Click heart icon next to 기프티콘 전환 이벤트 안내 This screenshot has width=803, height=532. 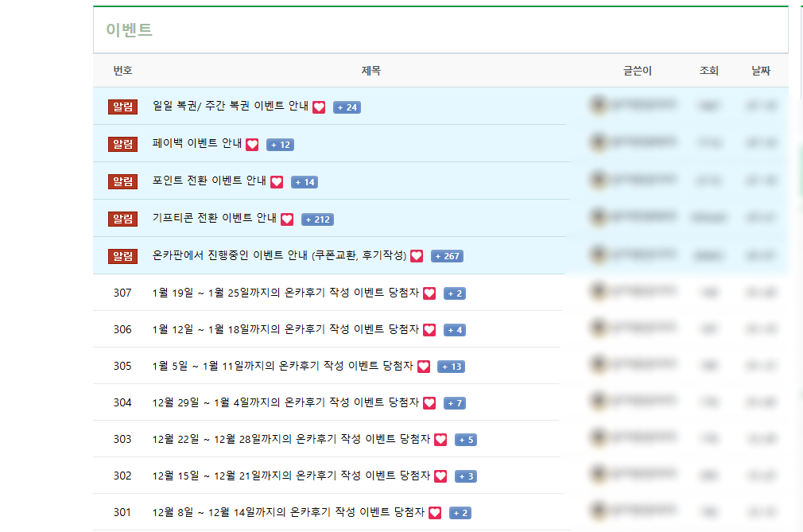click(x=287, y=219)
